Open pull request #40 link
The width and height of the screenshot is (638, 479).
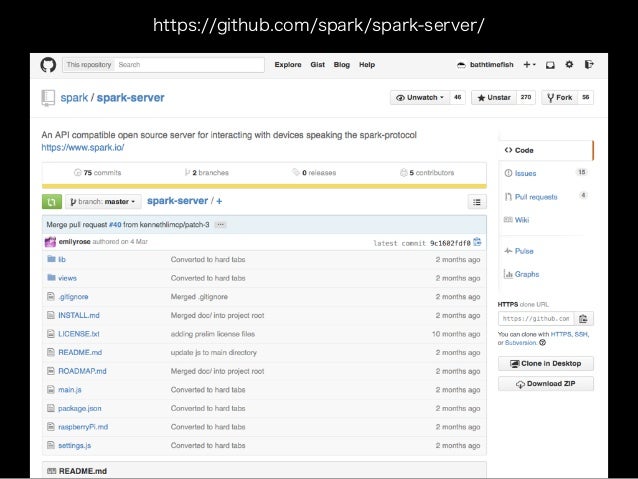click(115, 225)
